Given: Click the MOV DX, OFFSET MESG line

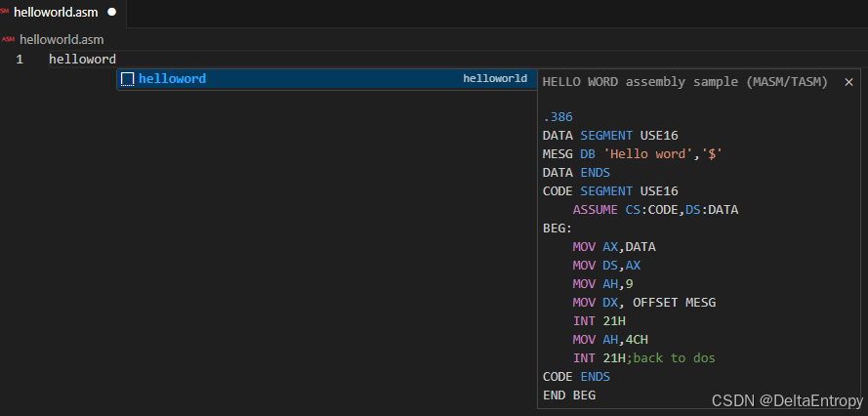Looking at the screenshot, I should pos(644,303).
